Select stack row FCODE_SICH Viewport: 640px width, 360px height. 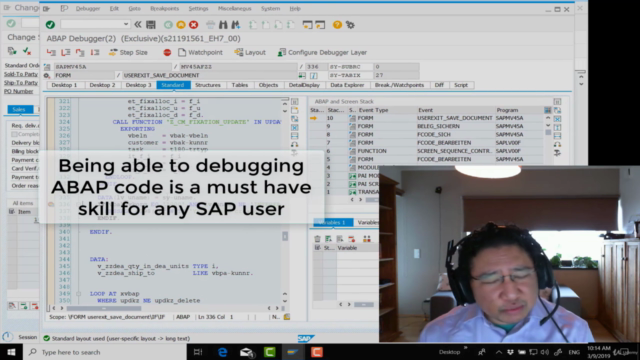[427, 134]
